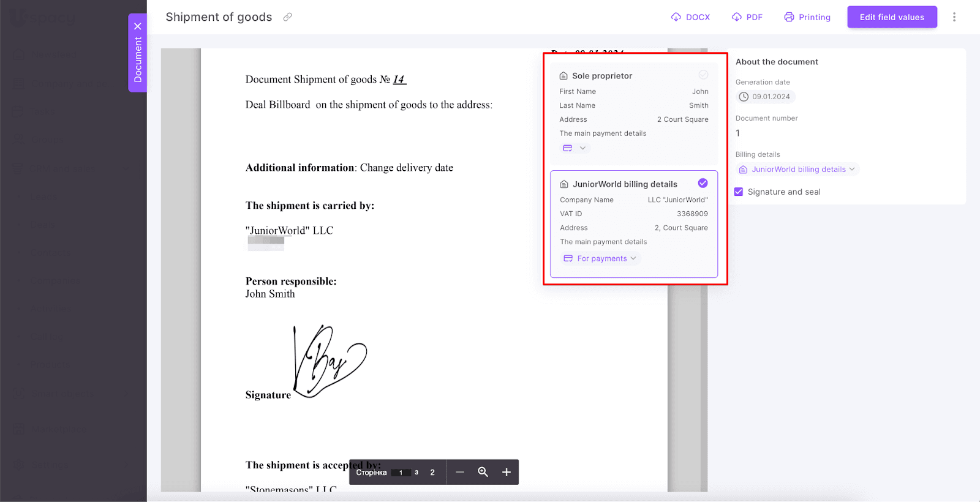
Task: Zoom out with the minus icon
Action: coord(460,472)
